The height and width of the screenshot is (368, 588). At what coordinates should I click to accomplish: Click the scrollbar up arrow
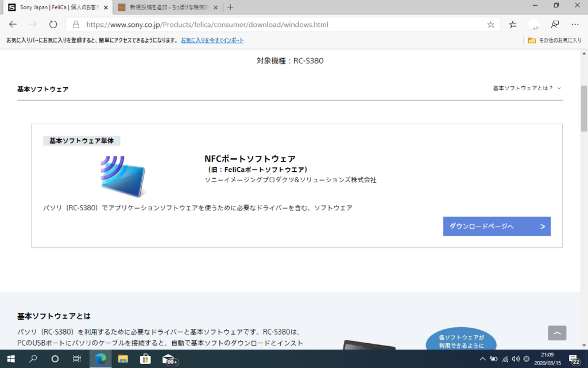click(x=584, y=53)
